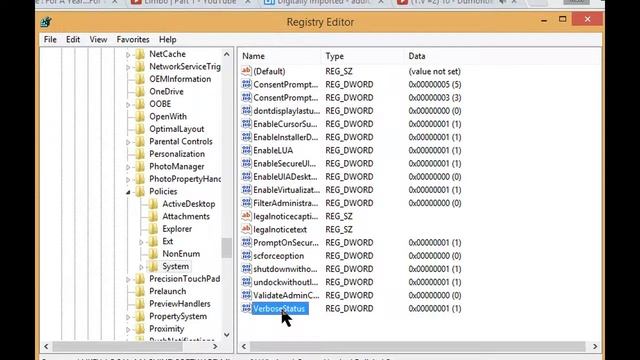Click the EnableUIADeskt... DWORD icon
The width and height of the screenshot is (640, 360).
coord(246,176)
